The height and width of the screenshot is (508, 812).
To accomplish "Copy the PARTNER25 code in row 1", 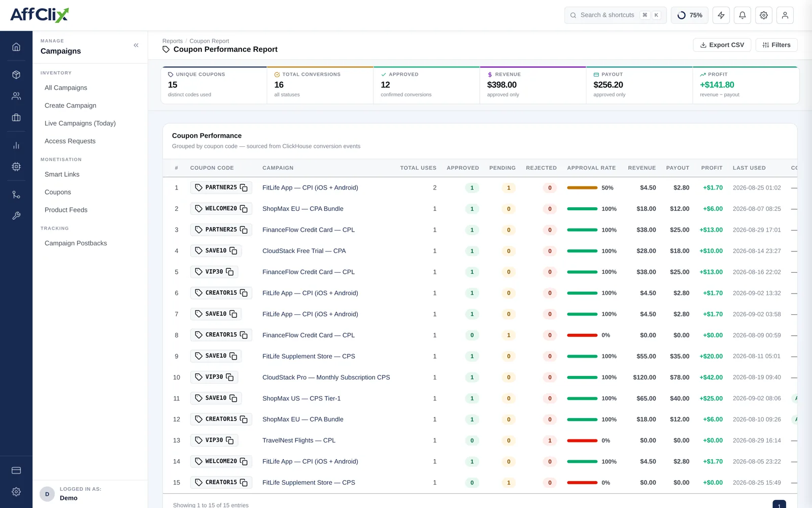I will pyautogui.click(x=244, y=188).
